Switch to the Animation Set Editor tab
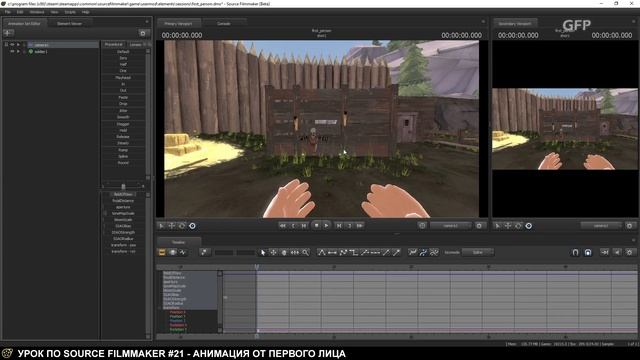This screenshot has height=360, width=640. click(24, 24)
